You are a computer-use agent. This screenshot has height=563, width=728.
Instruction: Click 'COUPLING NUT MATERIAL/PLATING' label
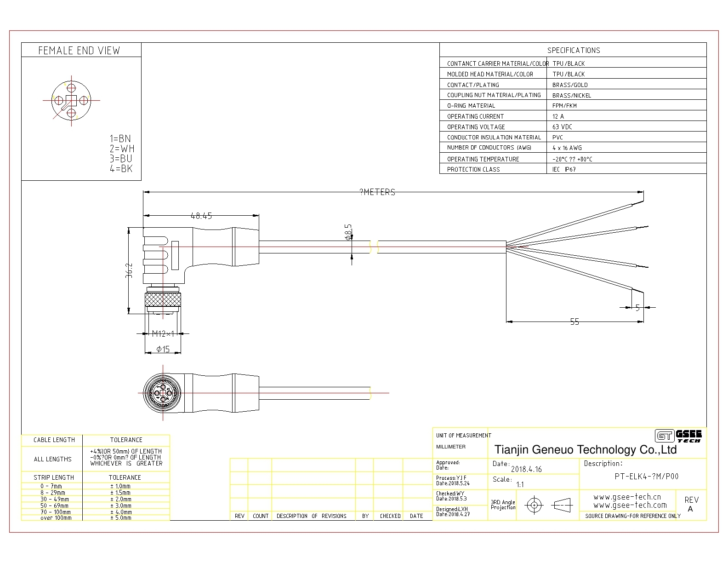[x=494, y=95]
